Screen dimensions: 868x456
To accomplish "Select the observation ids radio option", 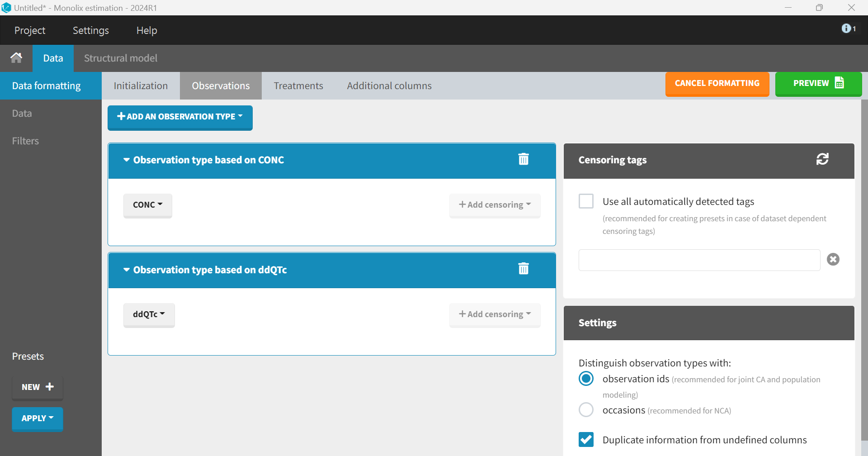I will (586, 379).
